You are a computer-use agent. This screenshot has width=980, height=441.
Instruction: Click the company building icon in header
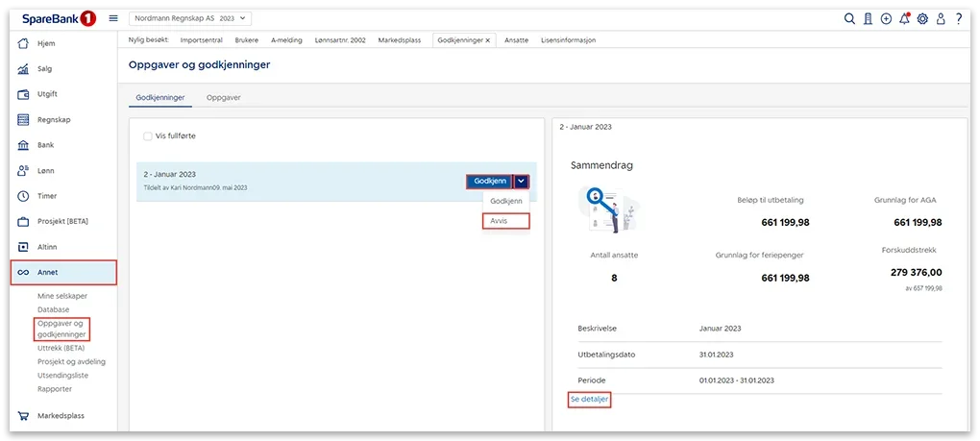[x=868, y=18]
